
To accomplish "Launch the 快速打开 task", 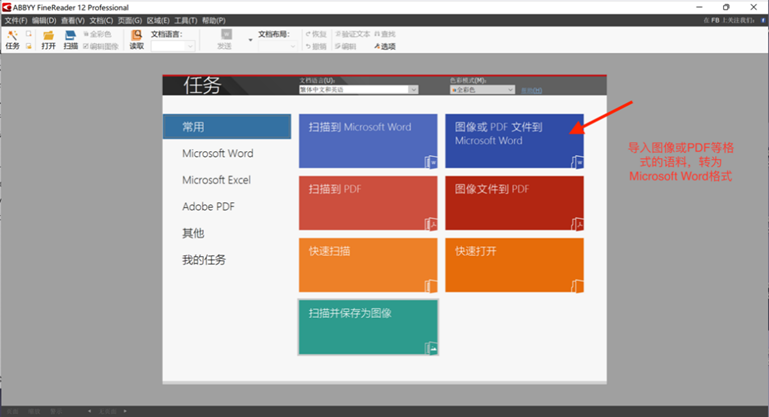I will pos(514,265).
